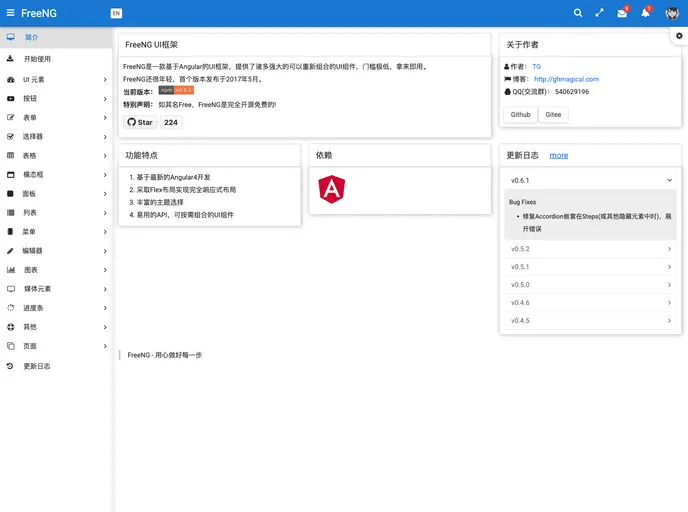
Task: Open 简介 menu item
Action: [x=56, y=37]
